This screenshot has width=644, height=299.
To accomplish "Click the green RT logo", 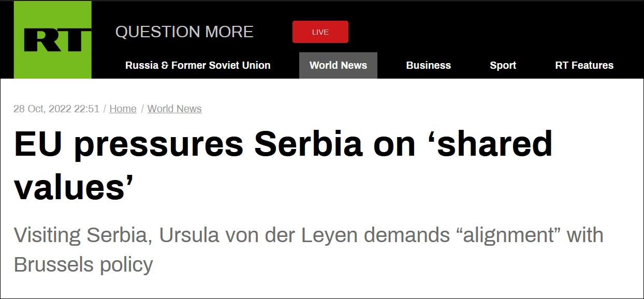I will pyautogui.click(x=52, y=39).
